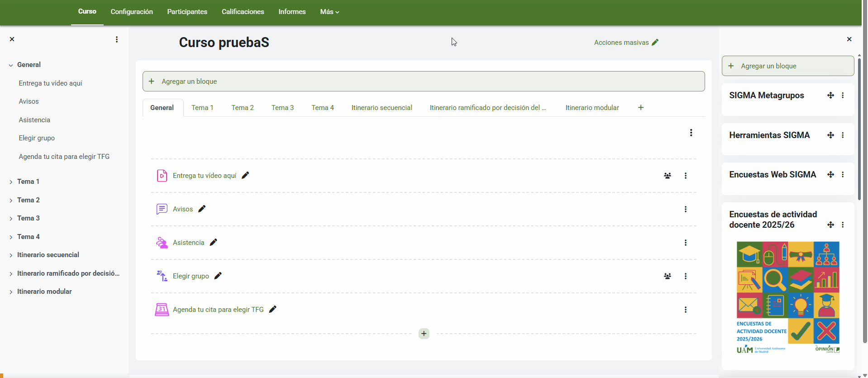This screenshot has height=378, width=868.
Task: Click group mode icon on Elegir grupo row
Action: coord(667,276)
